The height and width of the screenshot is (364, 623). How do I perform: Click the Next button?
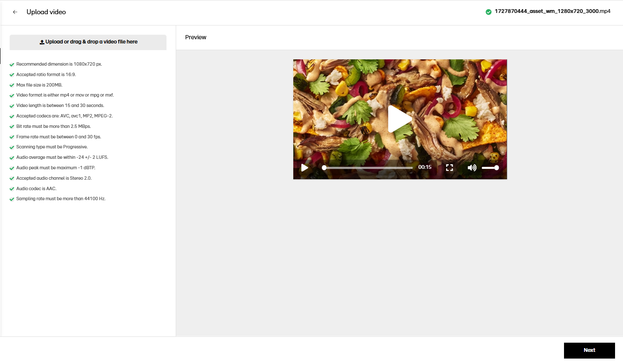589,350
